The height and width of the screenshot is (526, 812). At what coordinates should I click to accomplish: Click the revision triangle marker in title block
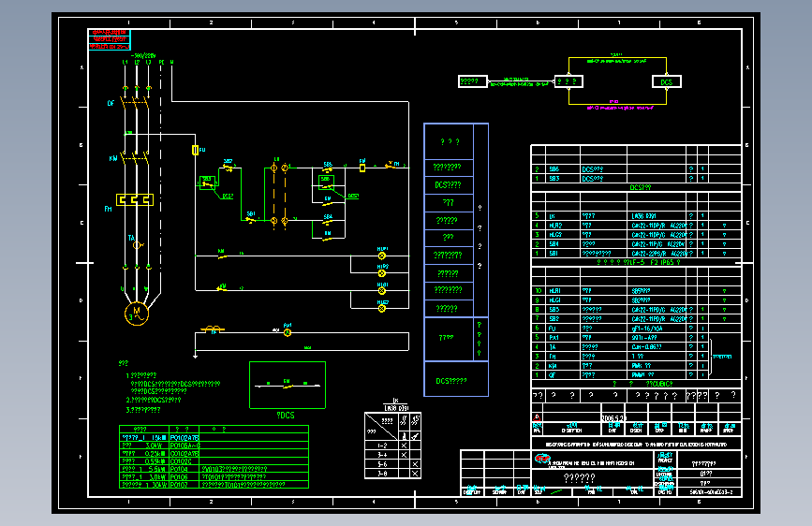[x=537, y=417]
